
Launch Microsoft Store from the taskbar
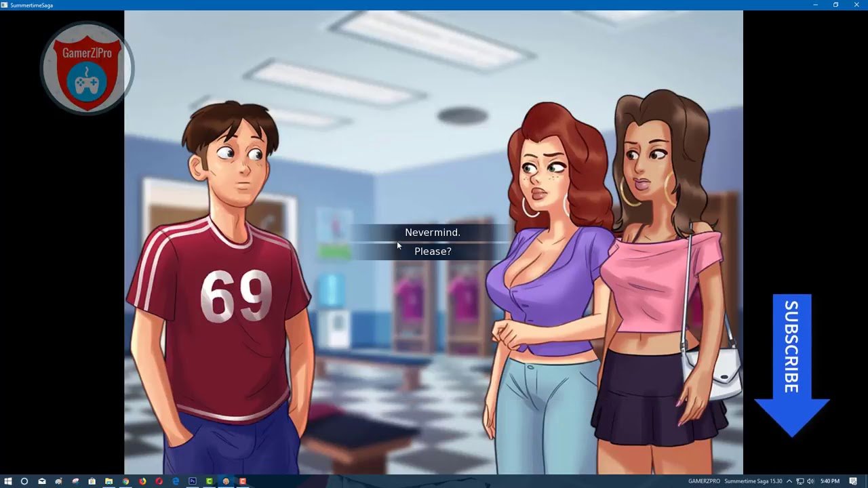tap(92, 481)
